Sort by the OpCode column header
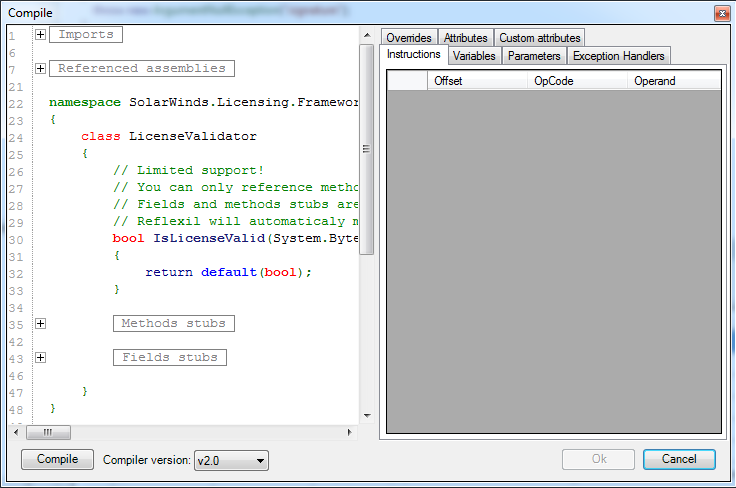736x488 pixels. point(577,81)
